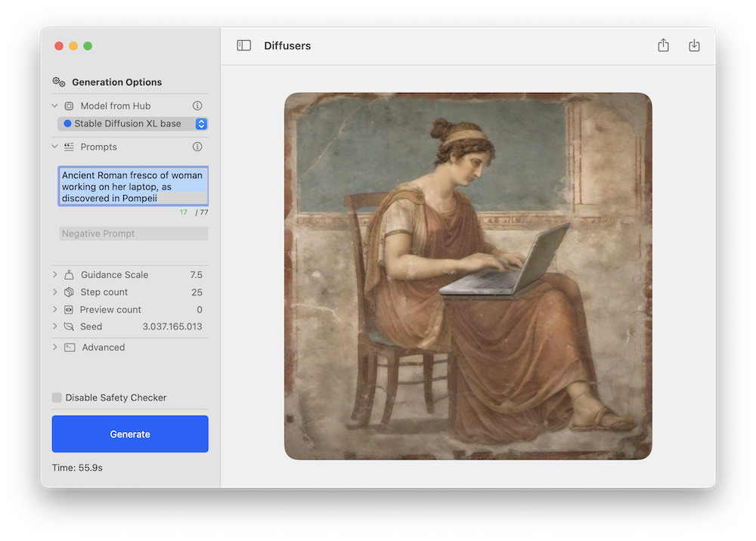
Task: Click the Prompts panel icon
Action: (x=69, y=147)
